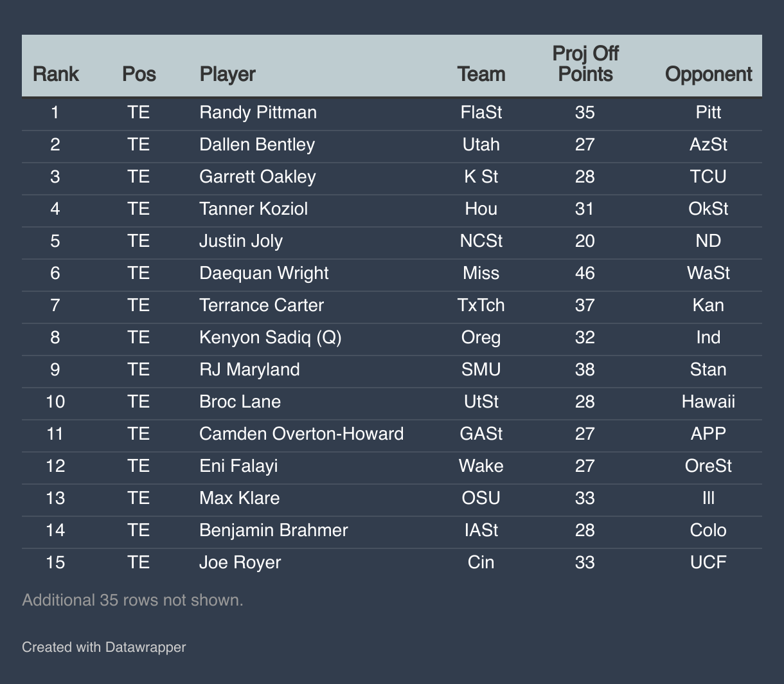
Task: Click the Additional 35 rows not shown text
Action: [x=132, y=600]
